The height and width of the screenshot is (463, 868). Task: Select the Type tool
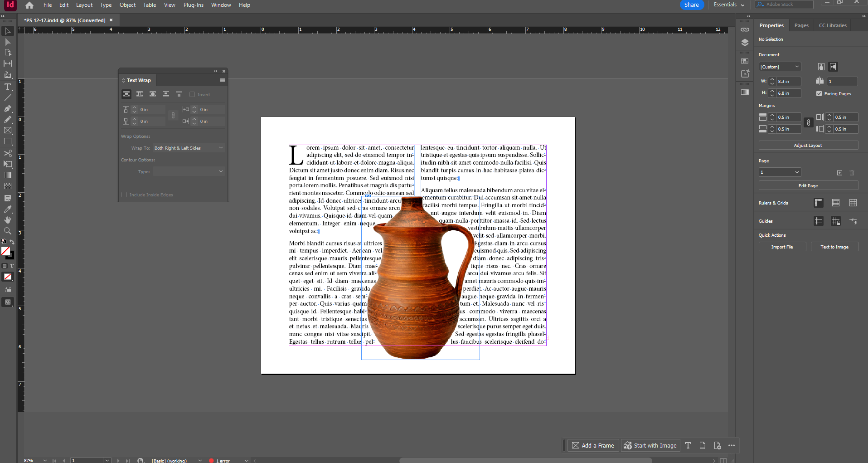tap(8, 87)
